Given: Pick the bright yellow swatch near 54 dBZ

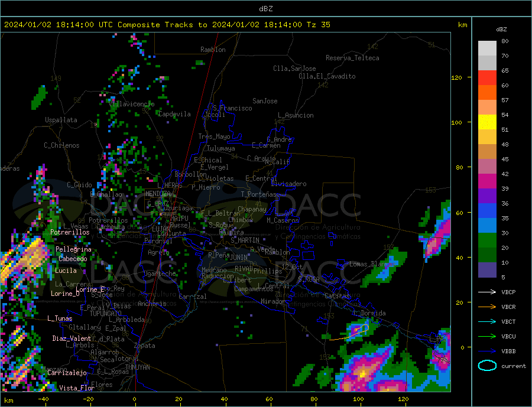Looking at the screenshot, I should click(487, 122).
